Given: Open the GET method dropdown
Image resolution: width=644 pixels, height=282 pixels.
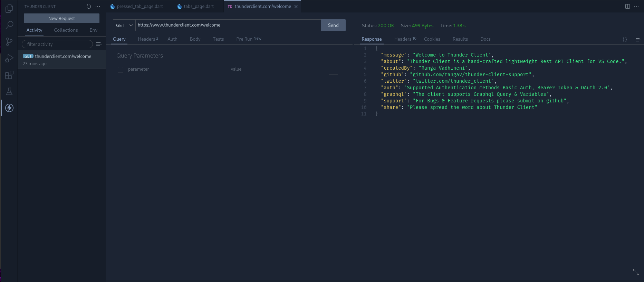Looking at the screenshot, I should [x=124, y=25].
